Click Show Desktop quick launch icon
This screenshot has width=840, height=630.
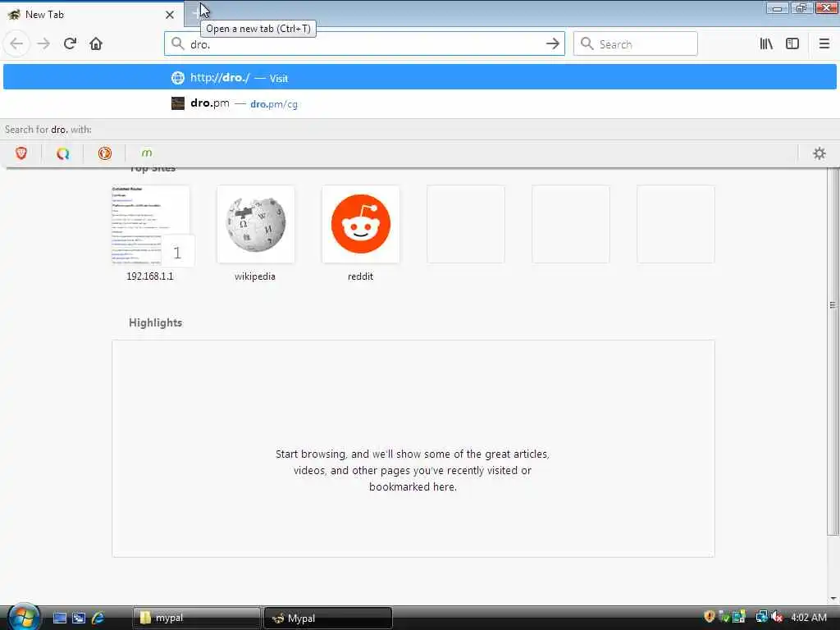pos(59,619)
